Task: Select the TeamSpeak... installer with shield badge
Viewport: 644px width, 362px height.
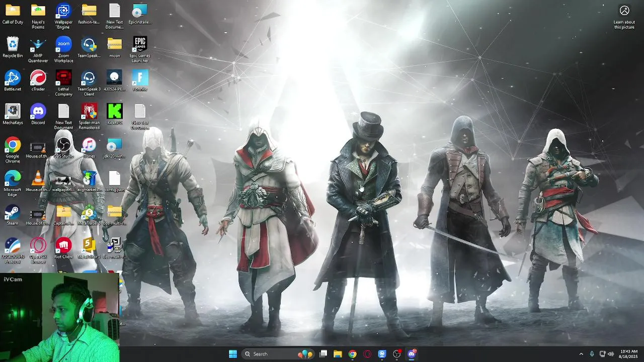Action: (89, 48)
